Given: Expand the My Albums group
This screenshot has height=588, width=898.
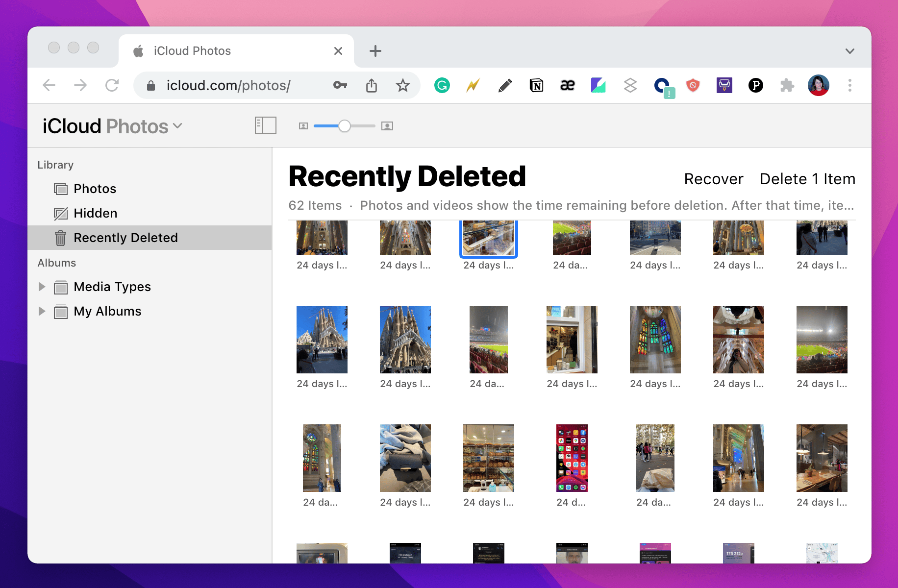Looking at the screenshot, I should click(42, 311).
